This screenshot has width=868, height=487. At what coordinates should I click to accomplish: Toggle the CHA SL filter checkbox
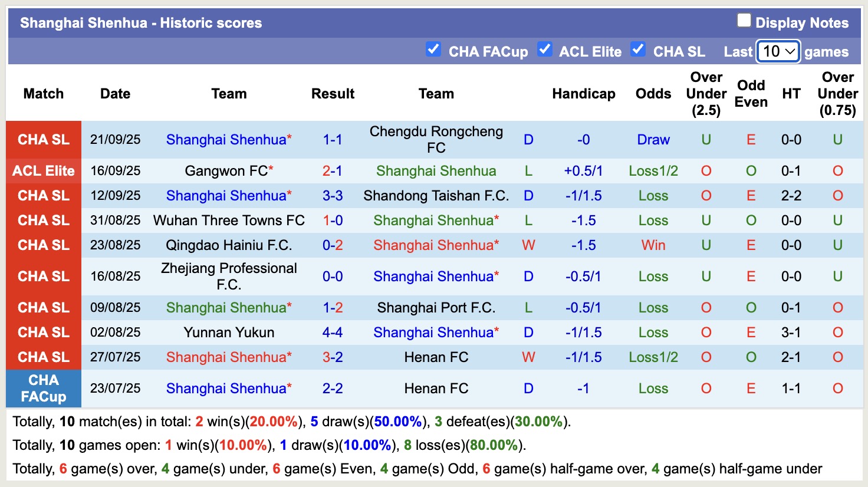[x=638, y=50]
